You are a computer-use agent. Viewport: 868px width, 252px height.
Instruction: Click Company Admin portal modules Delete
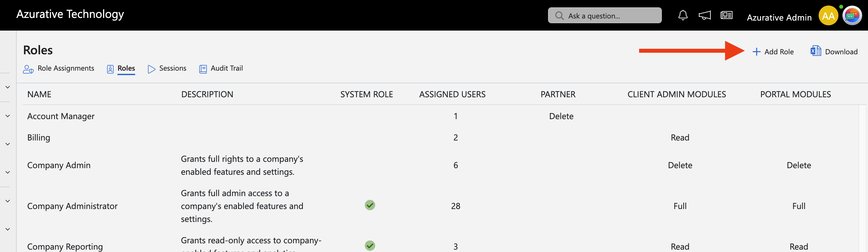pyautogui.click(x=799, y=165)
